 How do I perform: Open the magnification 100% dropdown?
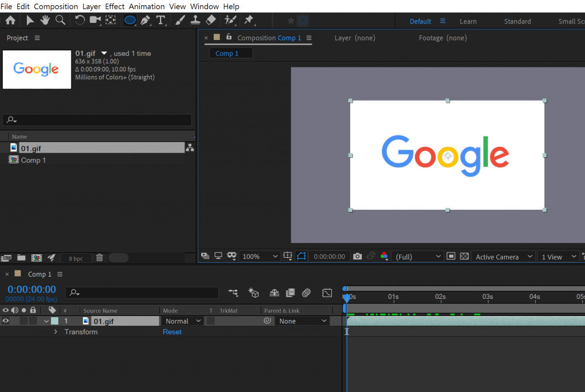click(x=260, y=257)
